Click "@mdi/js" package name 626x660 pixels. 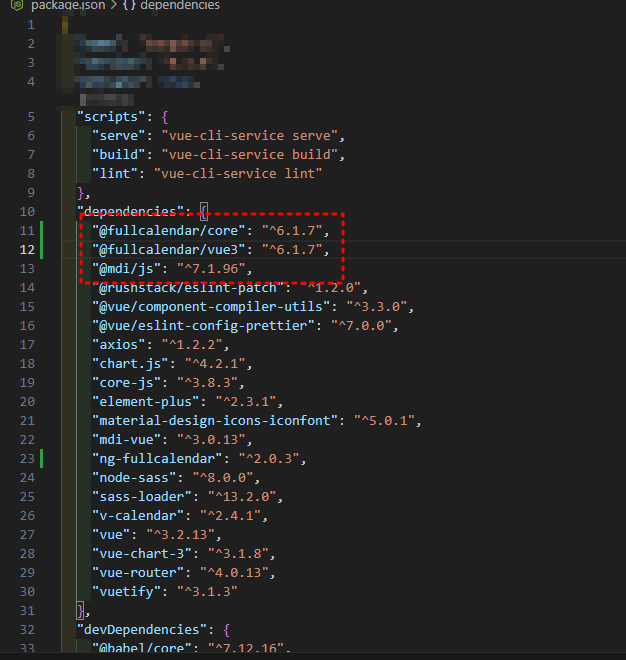[x=127, y=269]
